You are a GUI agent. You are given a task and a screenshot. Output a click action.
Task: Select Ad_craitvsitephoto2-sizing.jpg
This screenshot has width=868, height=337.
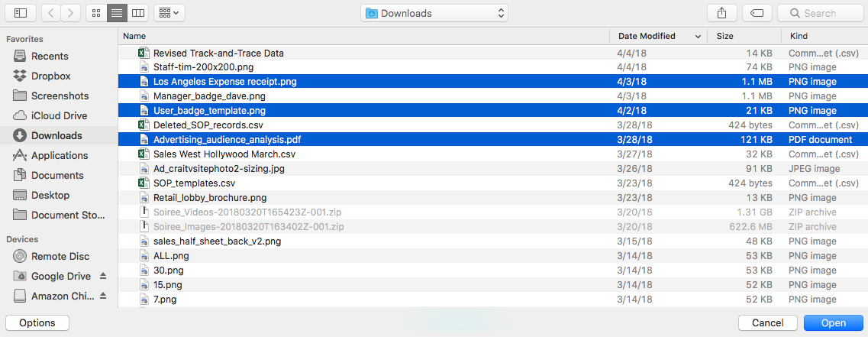pyautogui.click(x=492, y=168)
